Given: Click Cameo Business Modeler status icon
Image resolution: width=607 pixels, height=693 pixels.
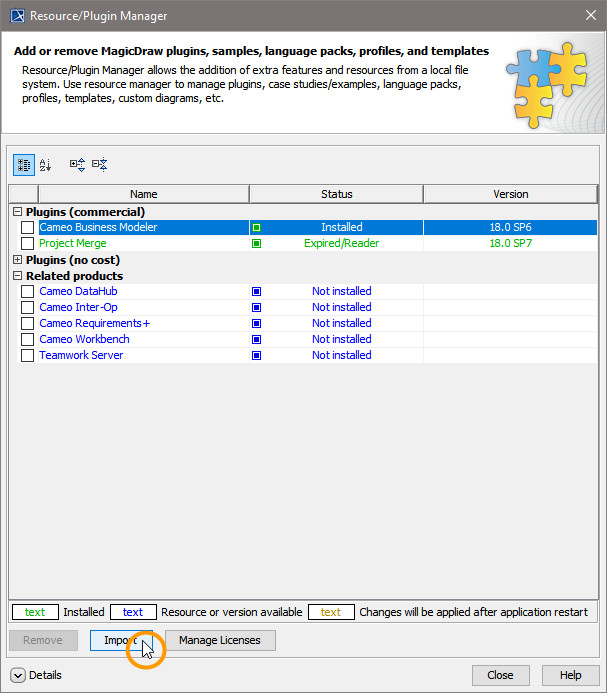Looking at the screenshot, I should (257, 228).
